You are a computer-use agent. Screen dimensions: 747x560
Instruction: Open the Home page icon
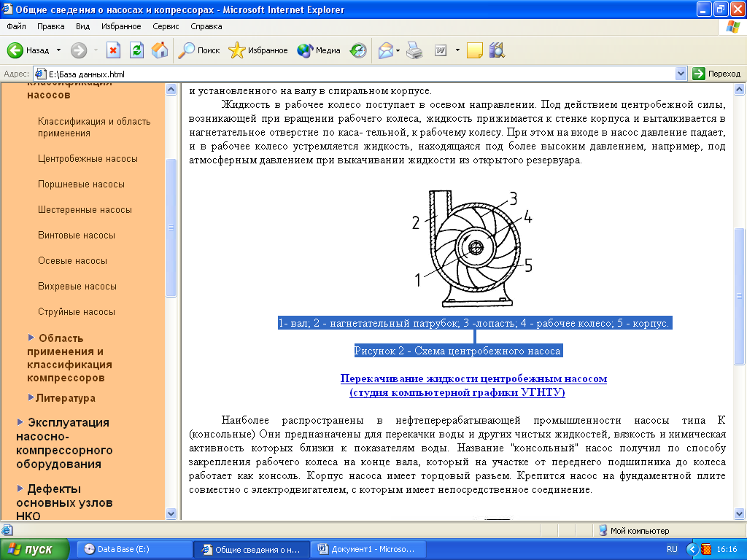160,50
